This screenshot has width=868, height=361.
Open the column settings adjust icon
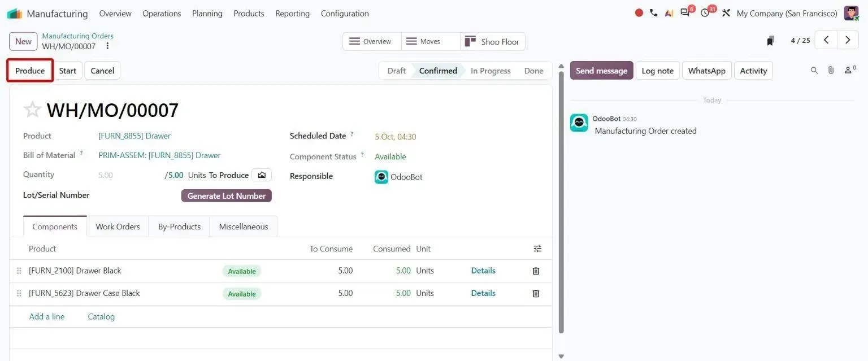(x=537, y=249)
